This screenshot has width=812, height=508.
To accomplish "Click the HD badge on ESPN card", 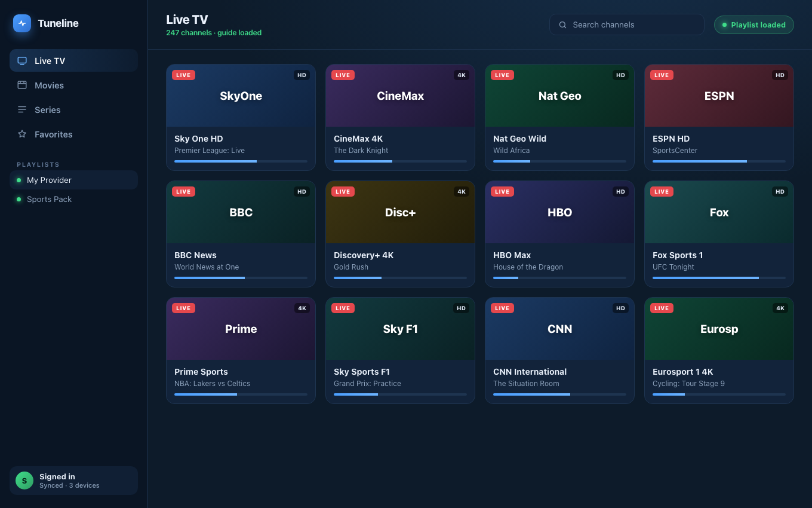I will point(780,75).
